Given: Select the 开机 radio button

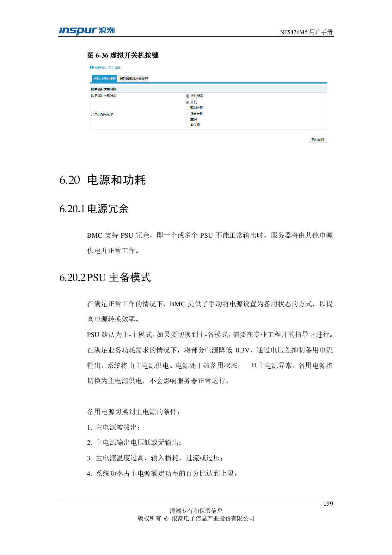Looking at the screenshot, I should click(187, 103).
